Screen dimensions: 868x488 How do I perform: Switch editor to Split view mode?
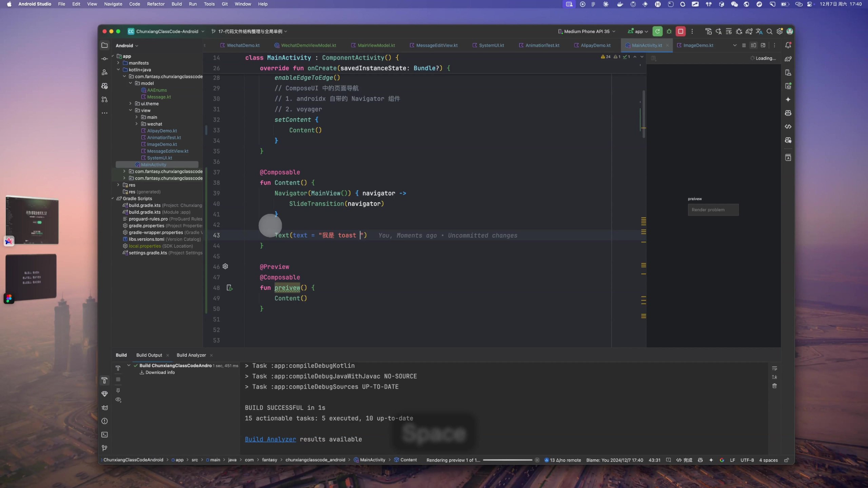tap(753, 45)
